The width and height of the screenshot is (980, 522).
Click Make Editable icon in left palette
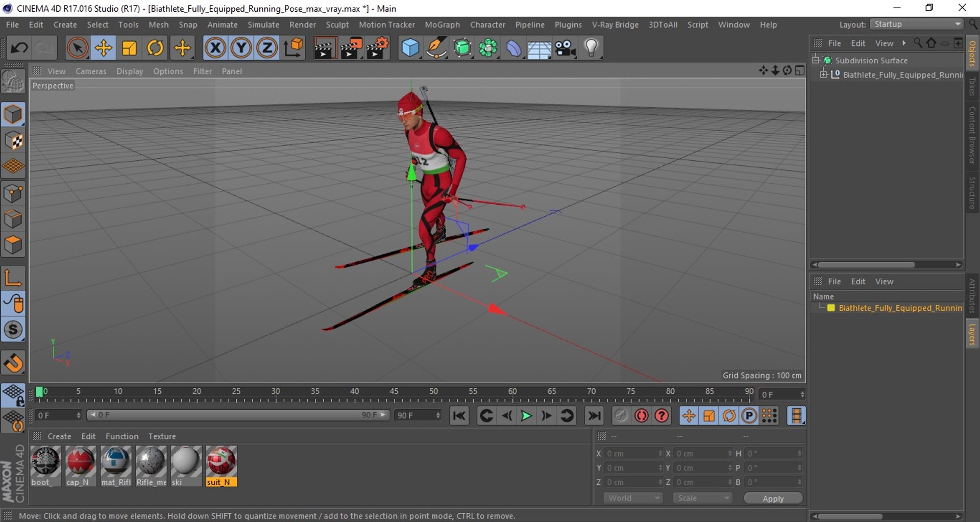13,82
